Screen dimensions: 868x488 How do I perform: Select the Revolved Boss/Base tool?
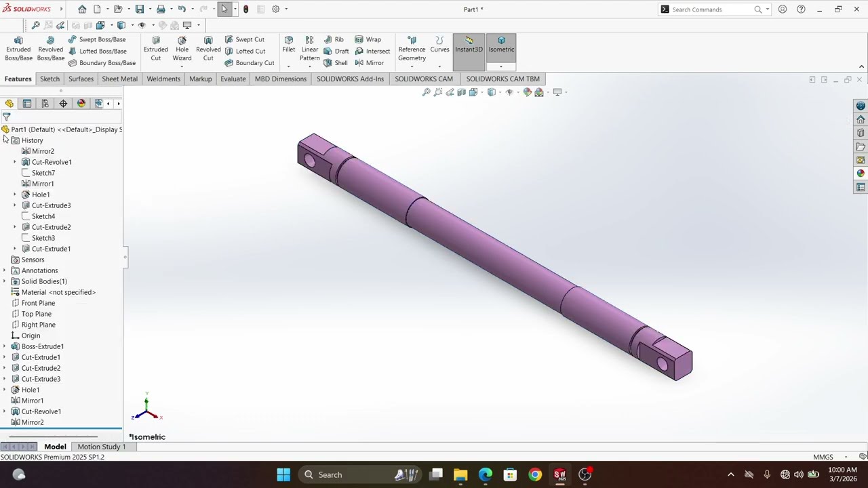click(x=50, y=49)
